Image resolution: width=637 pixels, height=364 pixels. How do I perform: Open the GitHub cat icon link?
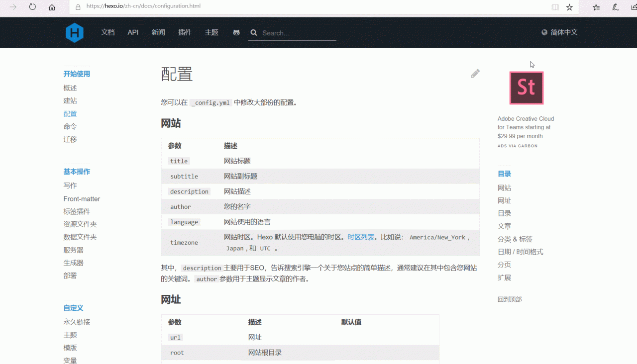[x=236, y=32]
